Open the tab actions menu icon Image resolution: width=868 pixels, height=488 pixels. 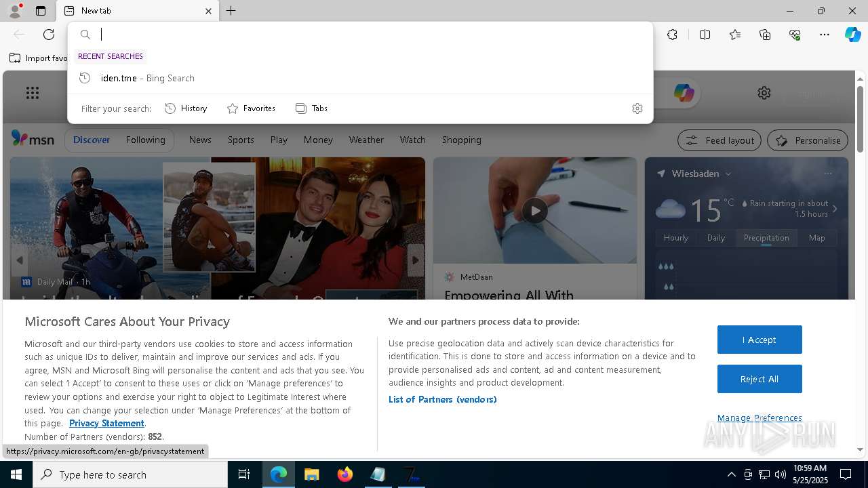[x=41, y=11]
